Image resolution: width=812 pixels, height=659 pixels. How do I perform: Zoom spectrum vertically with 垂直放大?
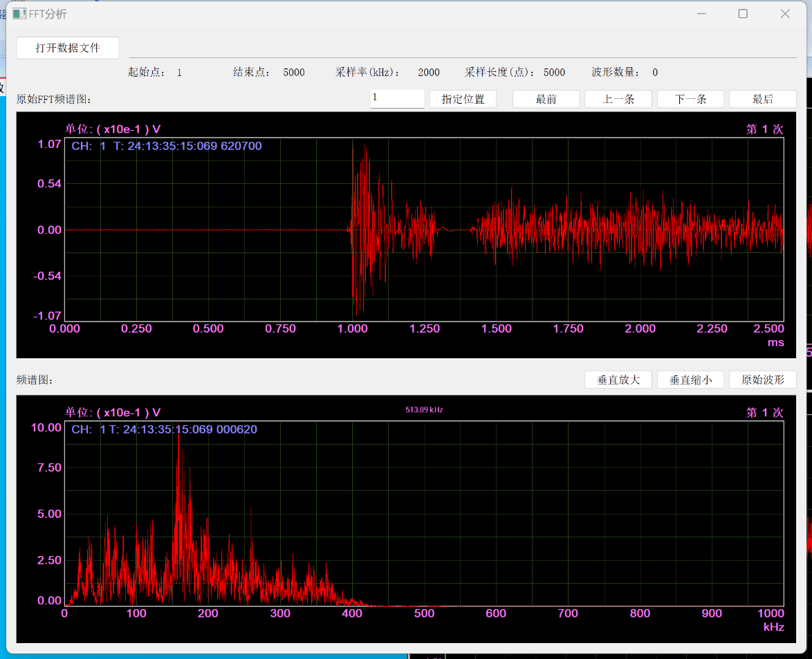618,380
